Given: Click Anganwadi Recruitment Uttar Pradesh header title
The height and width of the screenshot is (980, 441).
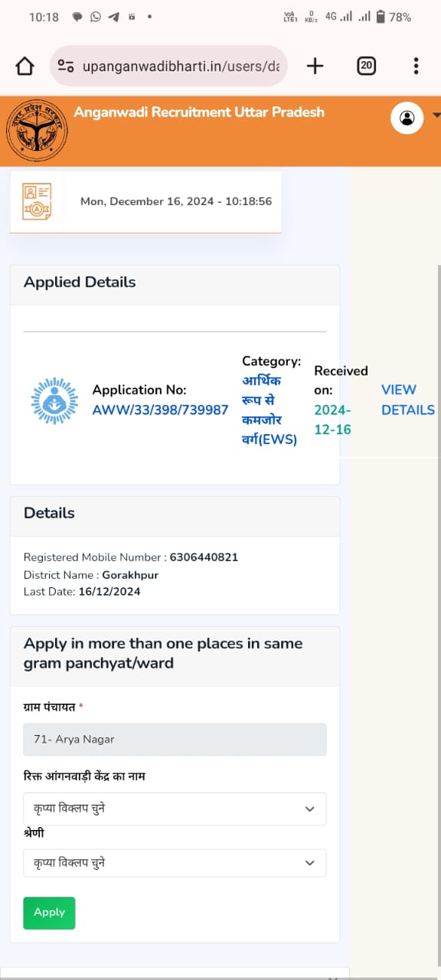Looking at the screenshot, I should (199, 112).
